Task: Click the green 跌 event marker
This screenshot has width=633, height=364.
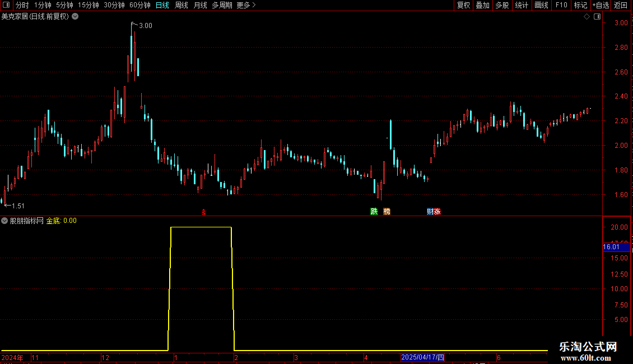Action: tap(374, 212)
